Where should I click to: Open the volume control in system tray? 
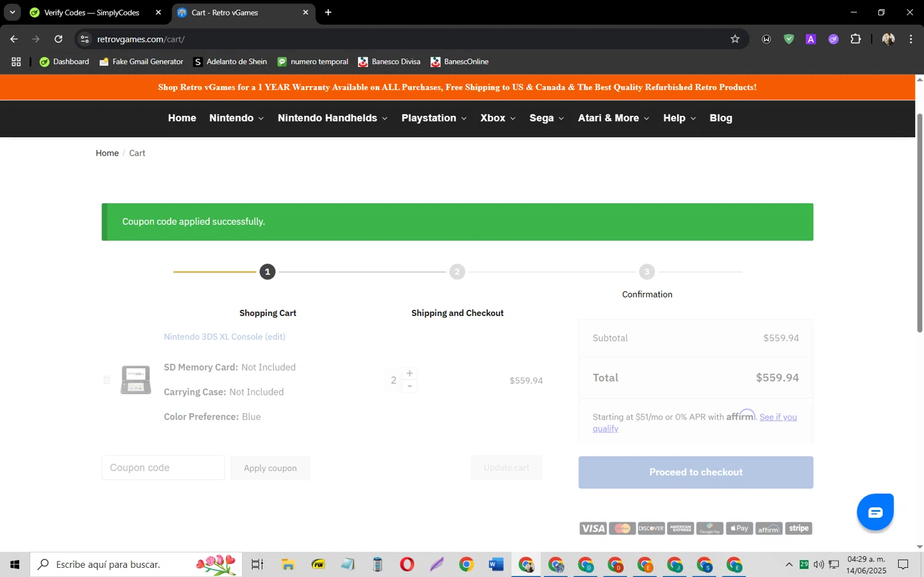point(819,564)
